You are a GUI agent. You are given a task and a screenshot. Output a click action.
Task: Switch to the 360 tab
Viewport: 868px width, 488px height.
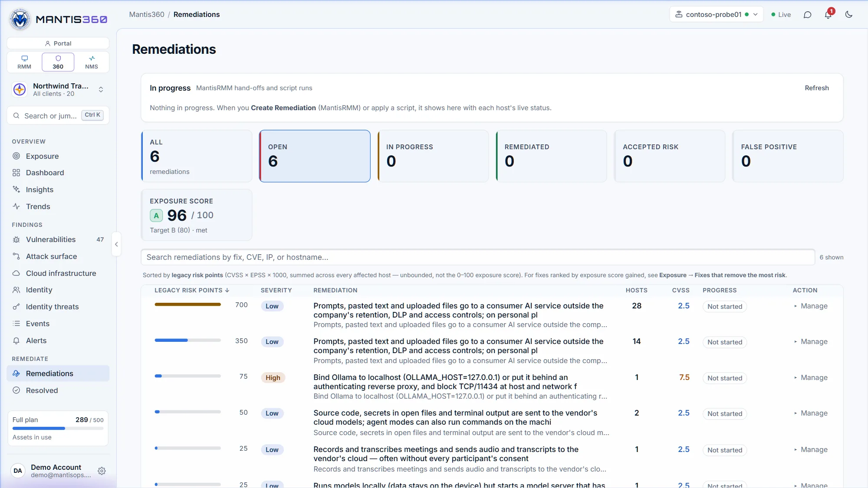(x=58, y=62)
